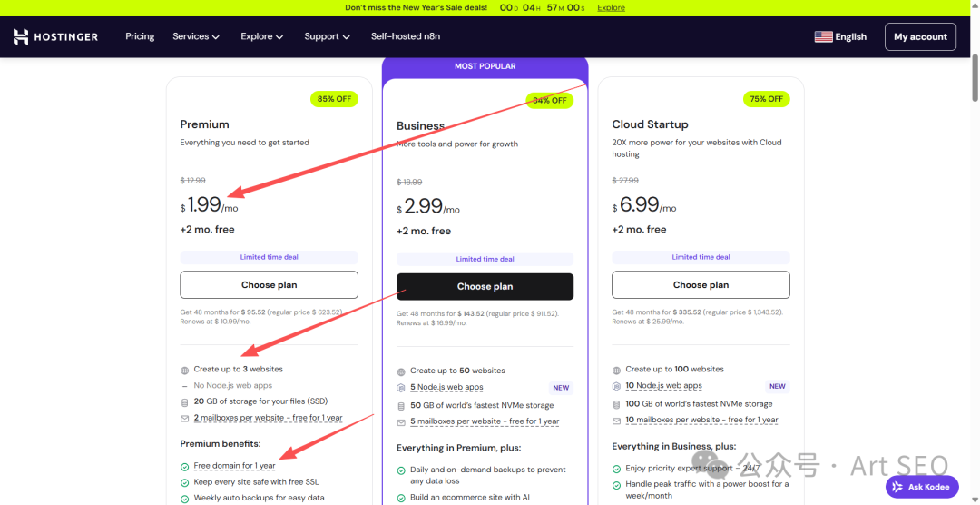Expand the Services dropdown menu

[x=196, y=37]
